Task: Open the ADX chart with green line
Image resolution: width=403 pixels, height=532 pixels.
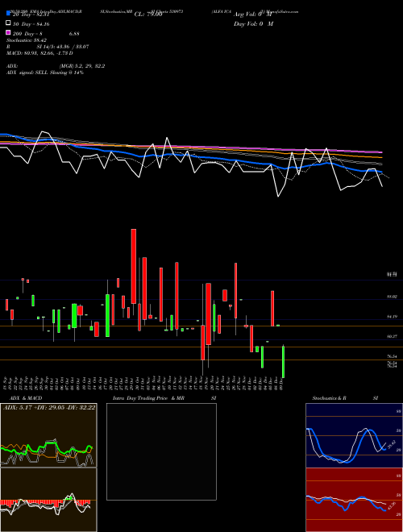Action: (48, 435)
